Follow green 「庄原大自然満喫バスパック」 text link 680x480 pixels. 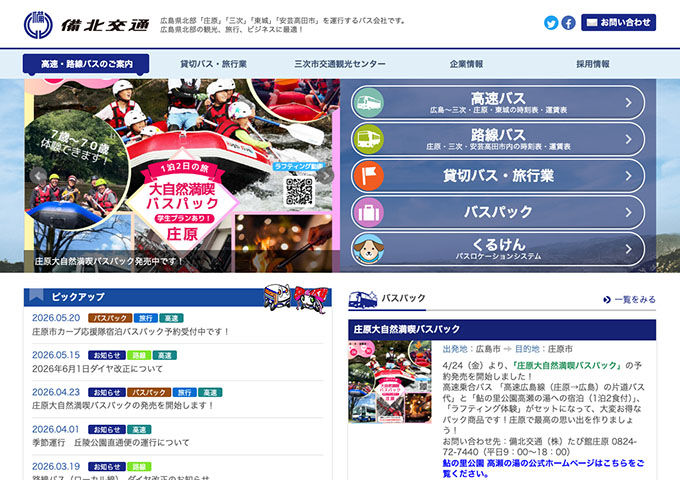[567, 366]
